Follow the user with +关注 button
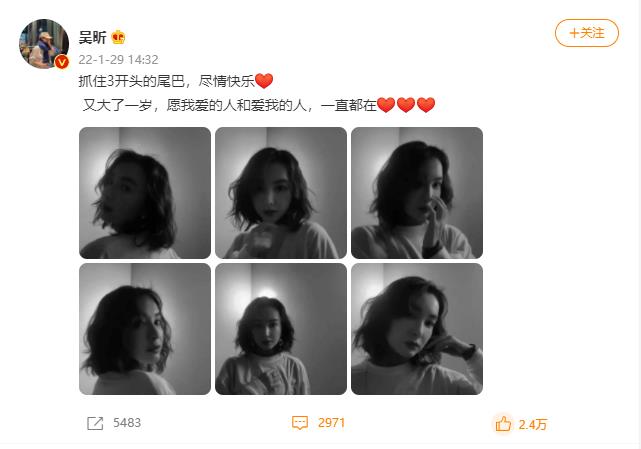Screen dimensions: 641x449 click(x=587, y=33)
